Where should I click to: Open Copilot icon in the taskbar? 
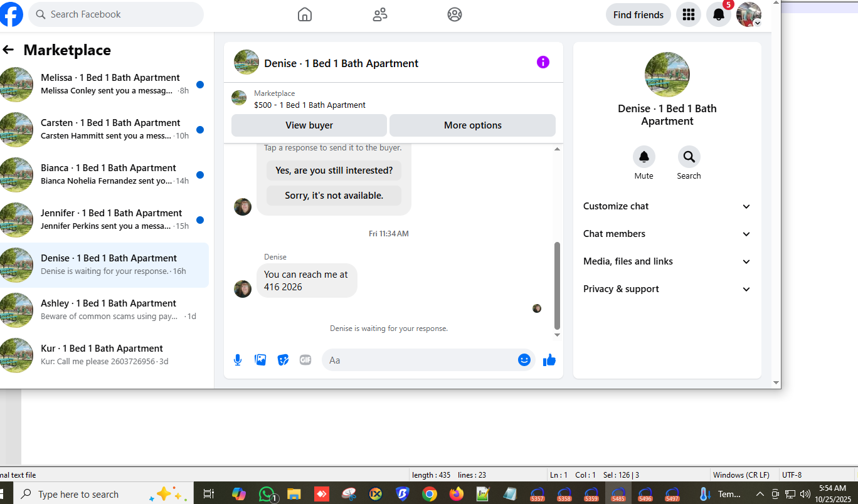click(239, 494)
